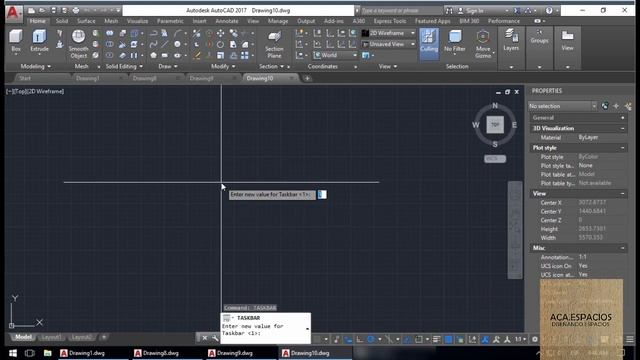
Task: Click the keyword search field
Action: pyautogui.click(x=401, y=10)
